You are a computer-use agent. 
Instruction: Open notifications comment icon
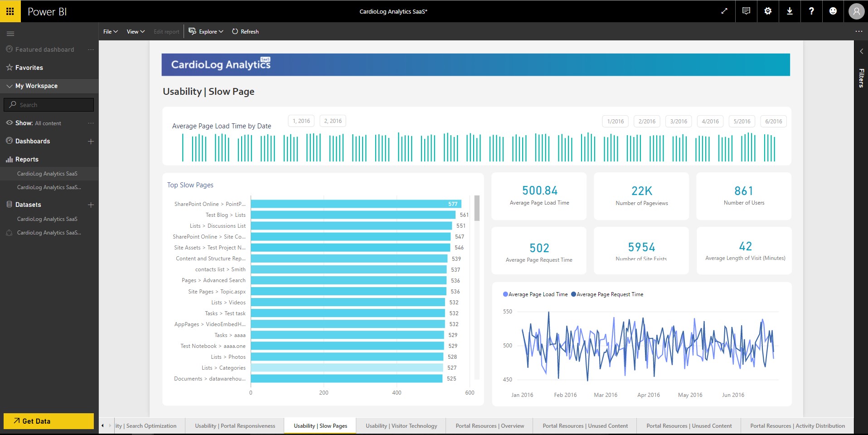(x=746, y=11)
